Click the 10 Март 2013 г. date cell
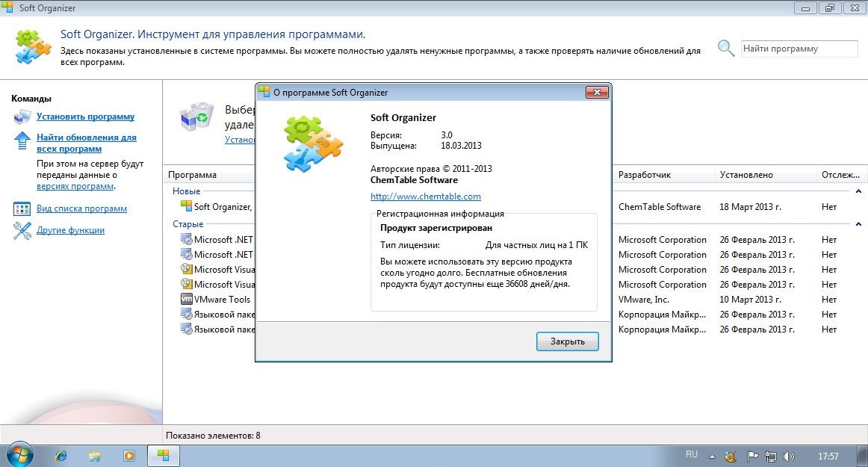 coord(750,299)
